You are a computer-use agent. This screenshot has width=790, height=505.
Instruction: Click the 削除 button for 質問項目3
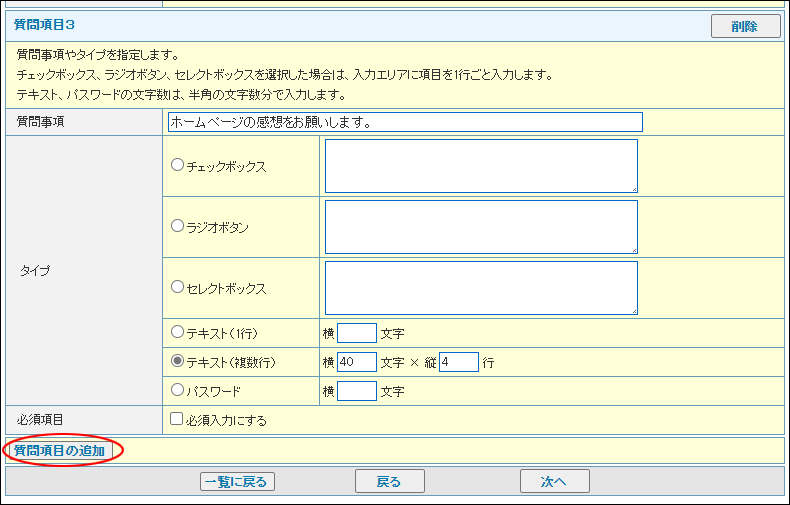click(x=745, y=27)
